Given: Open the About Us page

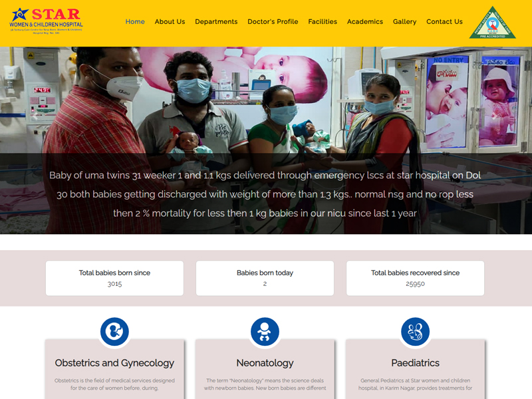Looking at the screenshot, I should (170, 21).
